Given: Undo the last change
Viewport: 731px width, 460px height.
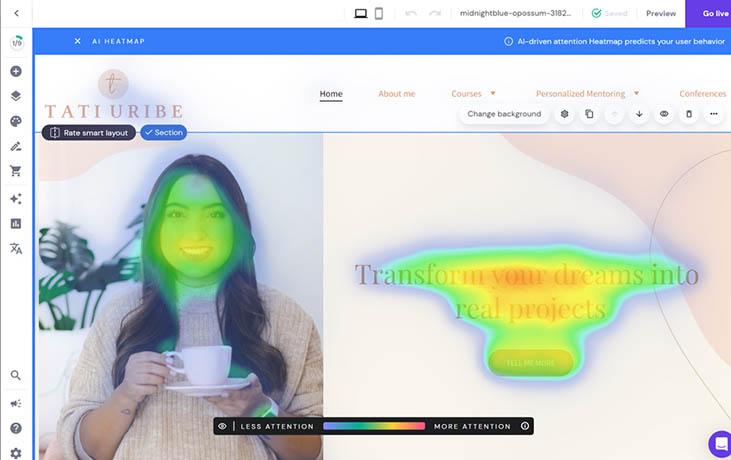Looking at the screenshot, I should click(411, 14).
